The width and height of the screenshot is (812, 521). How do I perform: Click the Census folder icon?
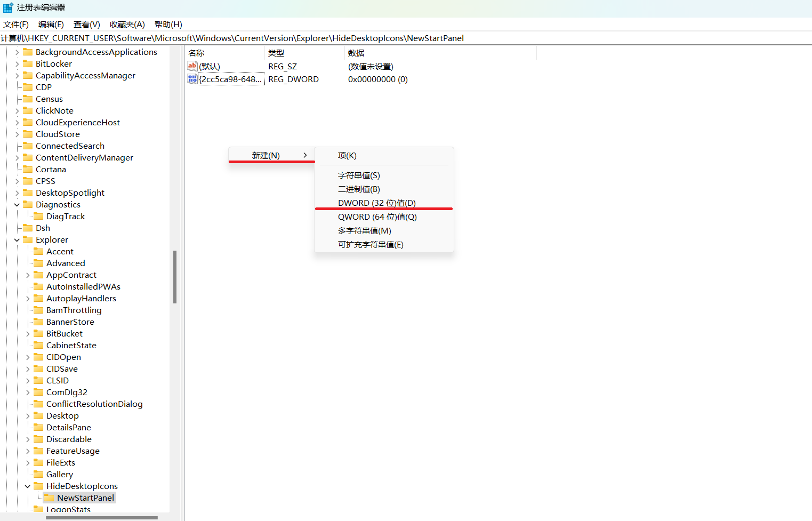28,99
